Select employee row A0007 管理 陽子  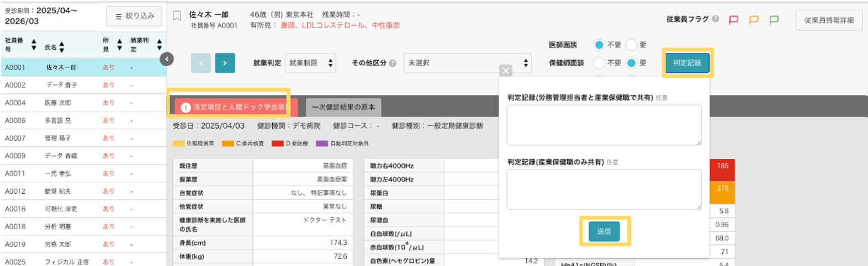coord(83,138)
